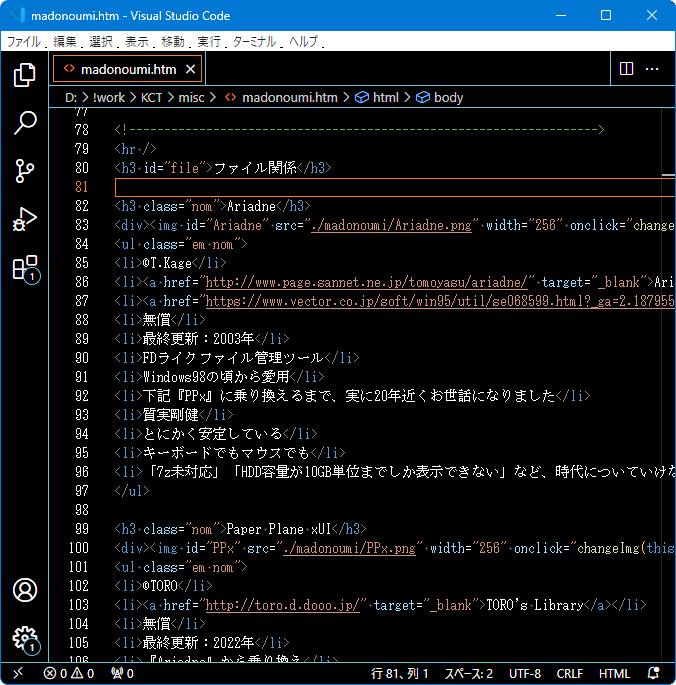Viewport: 676px width, 685px height.
Task: Open remote window indicator in status bar
Action: (18, 673)
